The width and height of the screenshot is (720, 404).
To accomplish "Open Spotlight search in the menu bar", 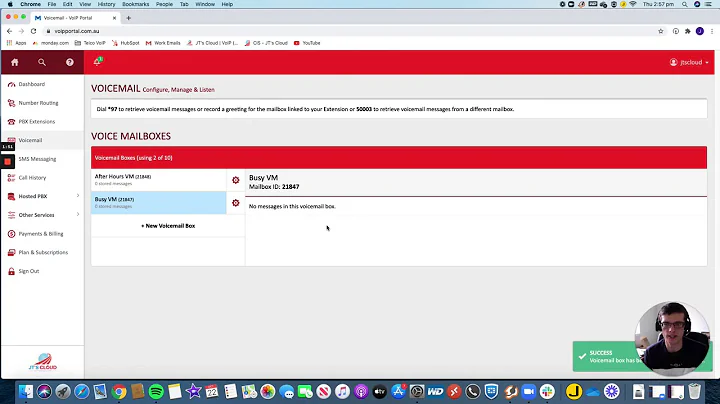I will coord(685,4).
